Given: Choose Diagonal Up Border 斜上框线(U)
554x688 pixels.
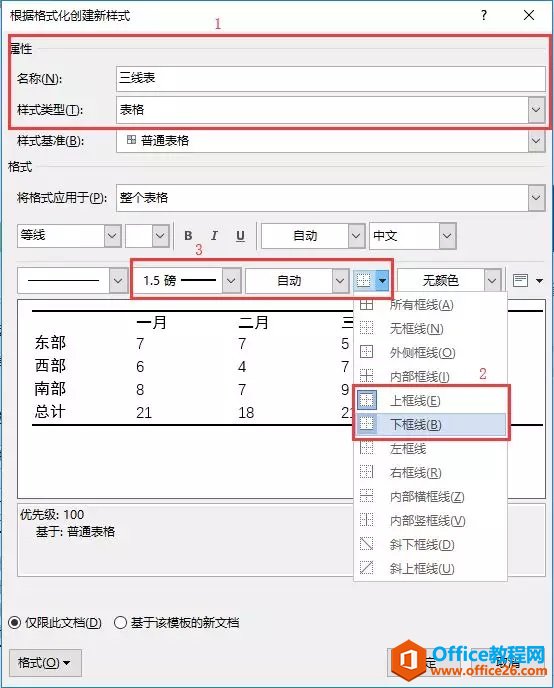Looking at the screenshot, I should tap(430, 568).
